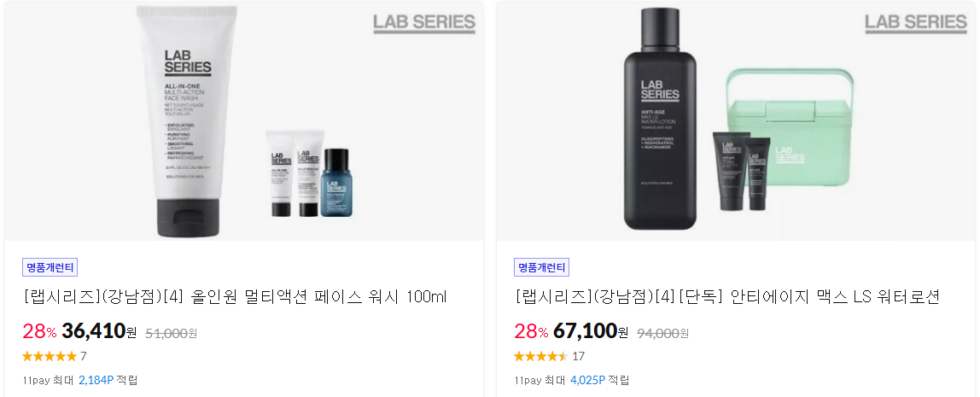Click the crossed-out 94,000원 original price
This screenshot has width=980, height=397.
663,333
